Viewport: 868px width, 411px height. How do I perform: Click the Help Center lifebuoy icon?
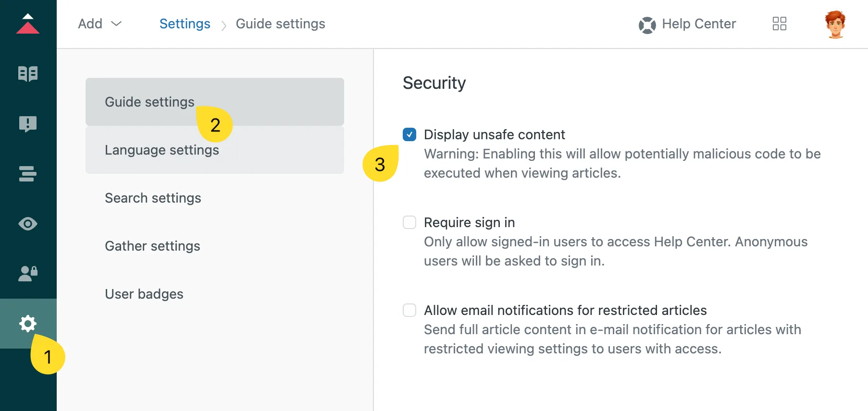pos(647,24)
